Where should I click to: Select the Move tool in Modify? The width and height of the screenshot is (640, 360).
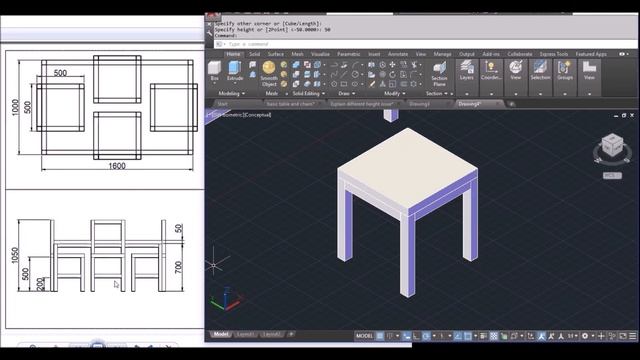(393, 64)
